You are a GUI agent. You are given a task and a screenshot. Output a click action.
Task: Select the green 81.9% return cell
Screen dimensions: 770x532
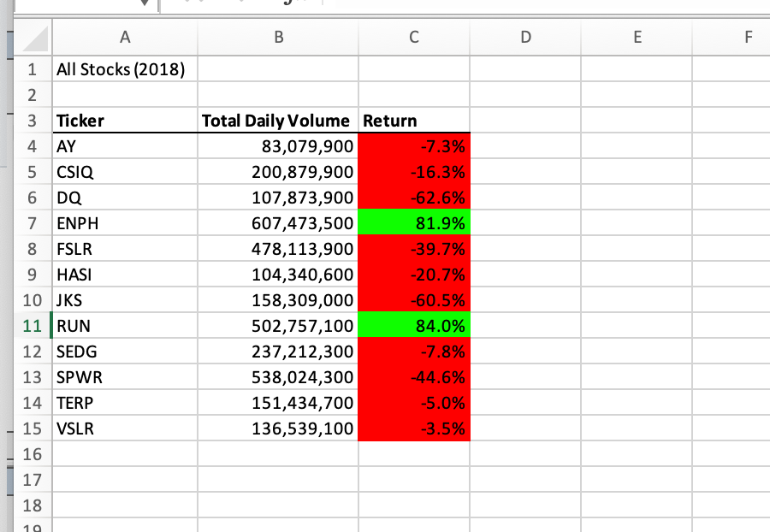414,223
